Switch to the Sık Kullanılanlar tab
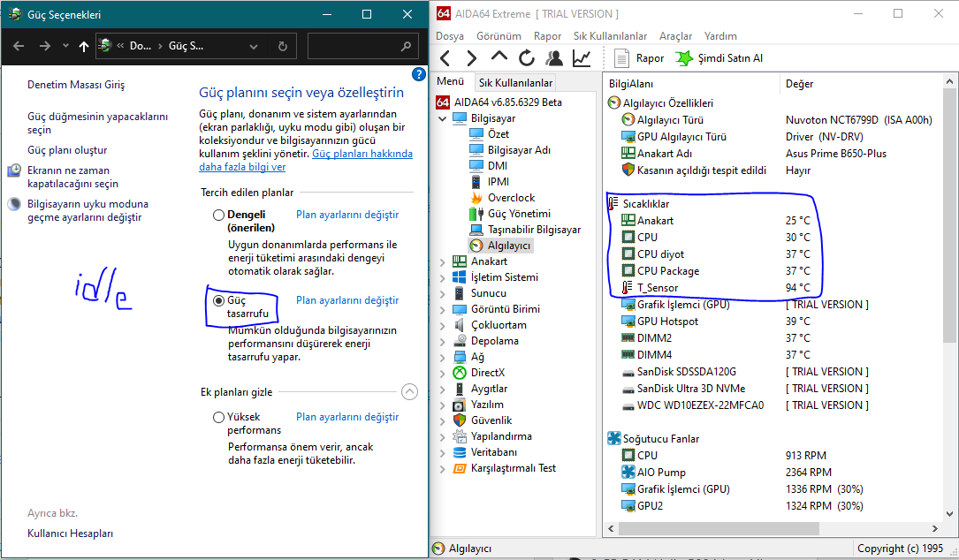959x560 pixels. pos(515,82)
